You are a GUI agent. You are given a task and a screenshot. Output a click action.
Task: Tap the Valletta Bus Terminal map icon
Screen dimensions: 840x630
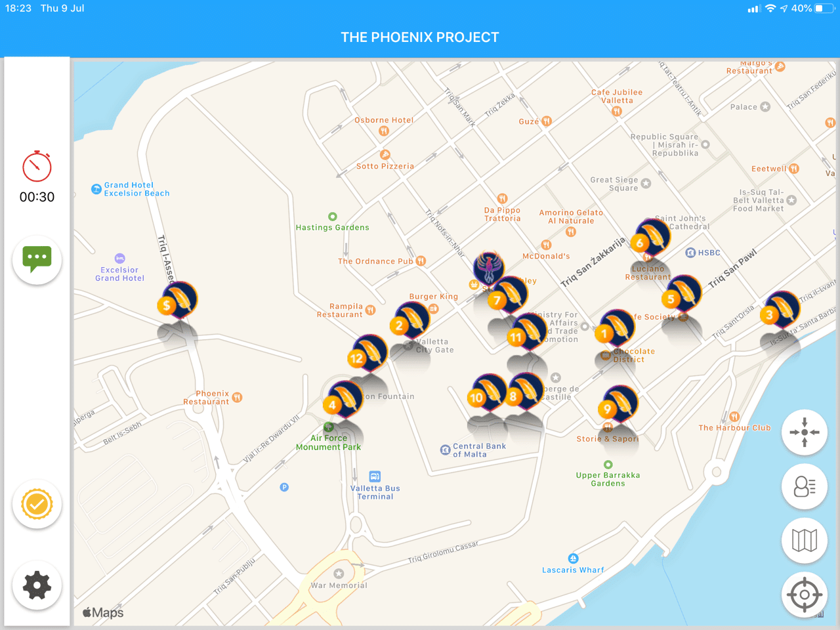pyautogui.click(x=375, y=476)
